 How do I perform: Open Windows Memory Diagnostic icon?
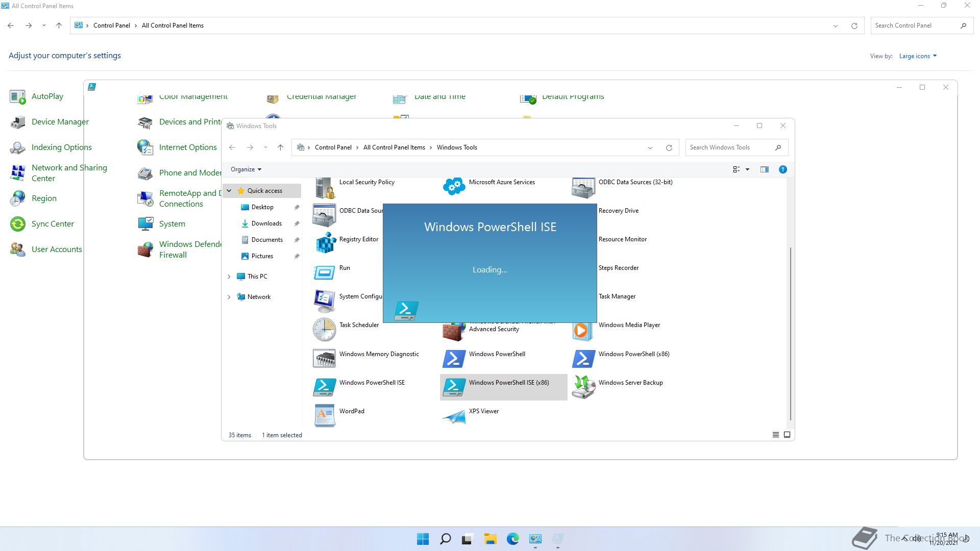click(x=325, y=358)
